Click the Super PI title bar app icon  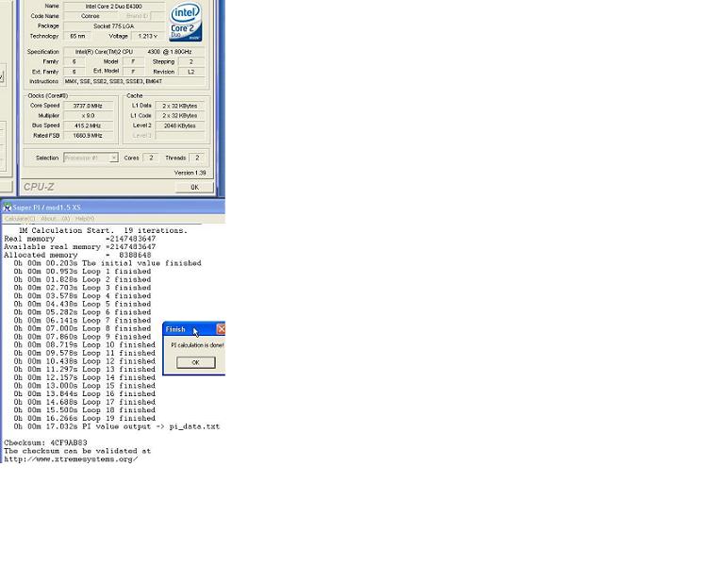point(7,208)
